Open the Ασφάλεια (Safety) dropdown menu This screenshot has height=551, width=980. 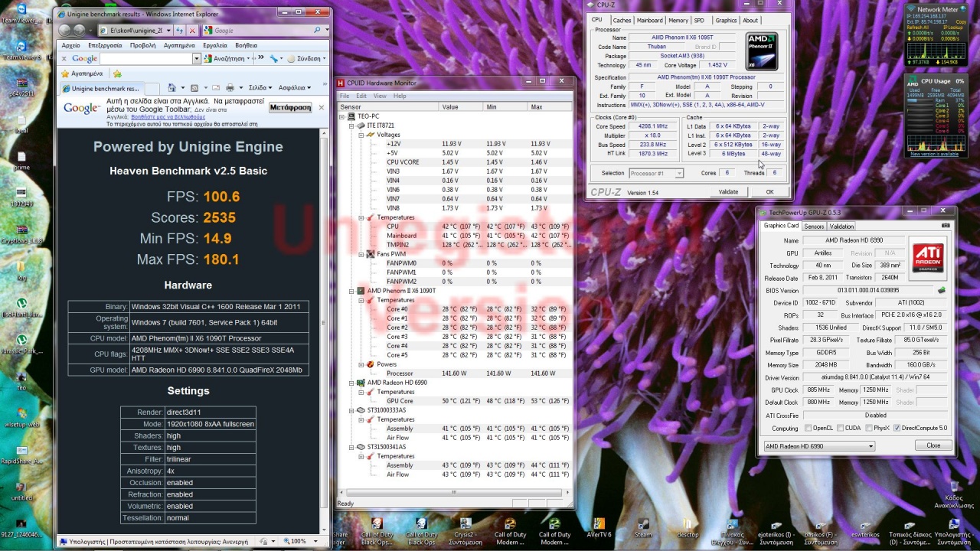point(295,88)
